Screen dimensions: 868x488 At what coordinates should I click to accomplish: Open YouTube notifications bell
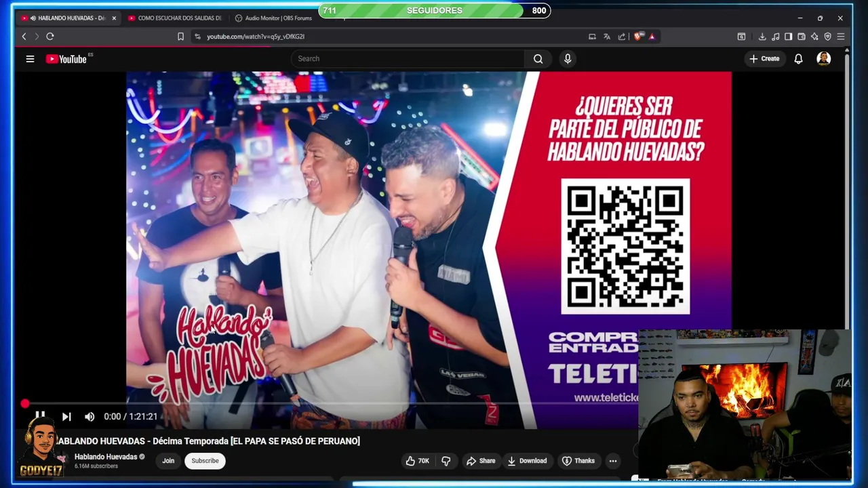(798, 59)
